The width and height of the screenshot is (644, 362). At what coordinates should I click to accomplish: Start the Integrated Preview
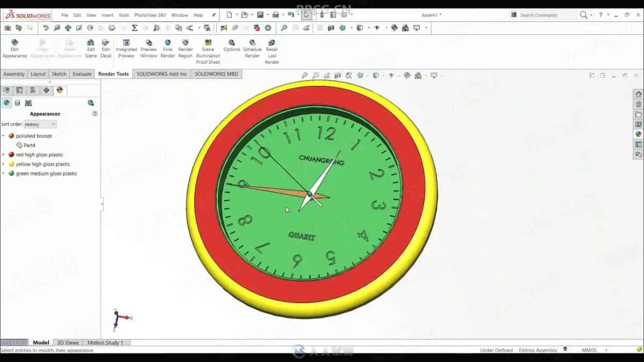(x=126, y=48)
